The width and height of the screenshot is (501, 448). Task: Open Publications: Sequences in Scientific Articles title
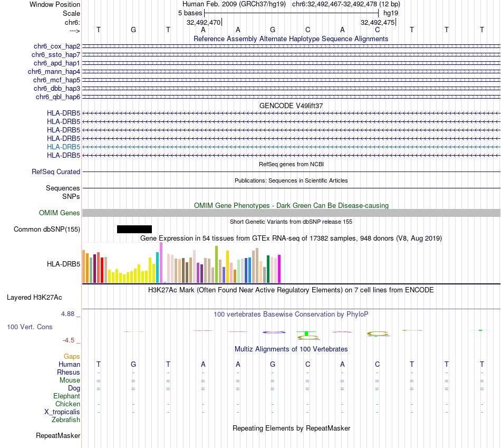point(291,180)
